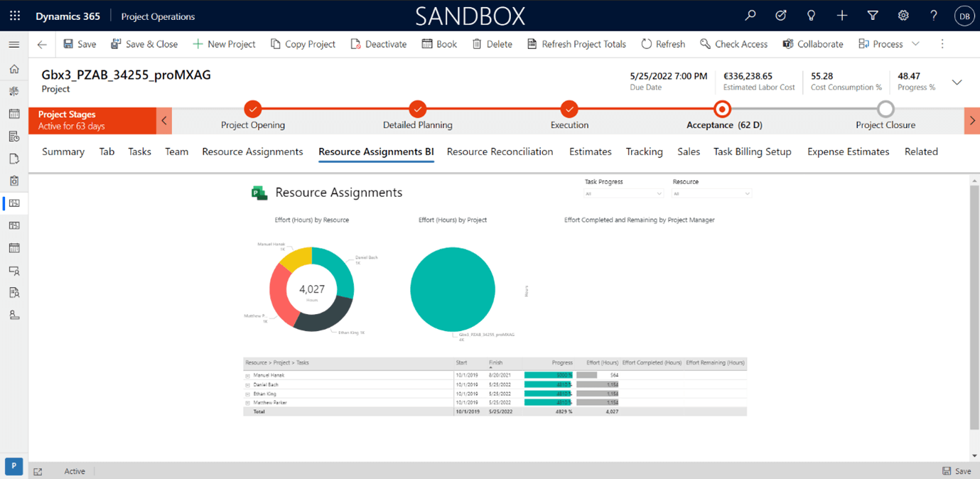Open the Home icon in the sidebar

(x=14, y=69)
